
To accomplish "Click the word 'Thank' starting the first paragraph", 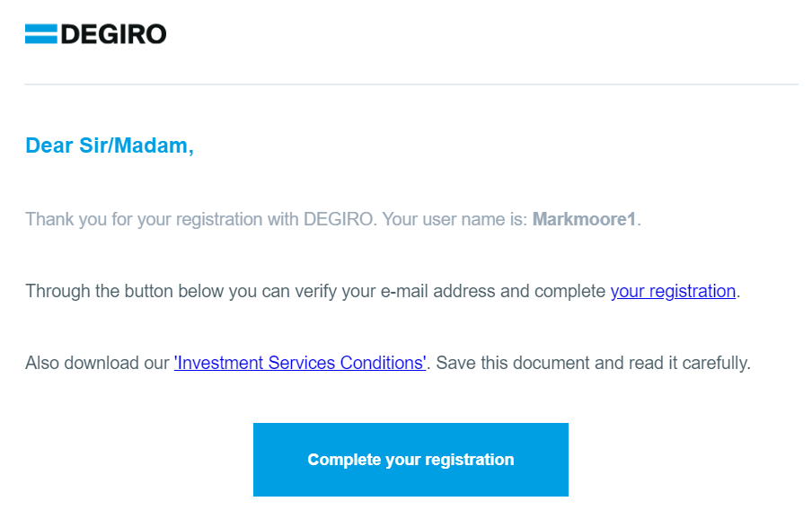I will pos(47,219).
